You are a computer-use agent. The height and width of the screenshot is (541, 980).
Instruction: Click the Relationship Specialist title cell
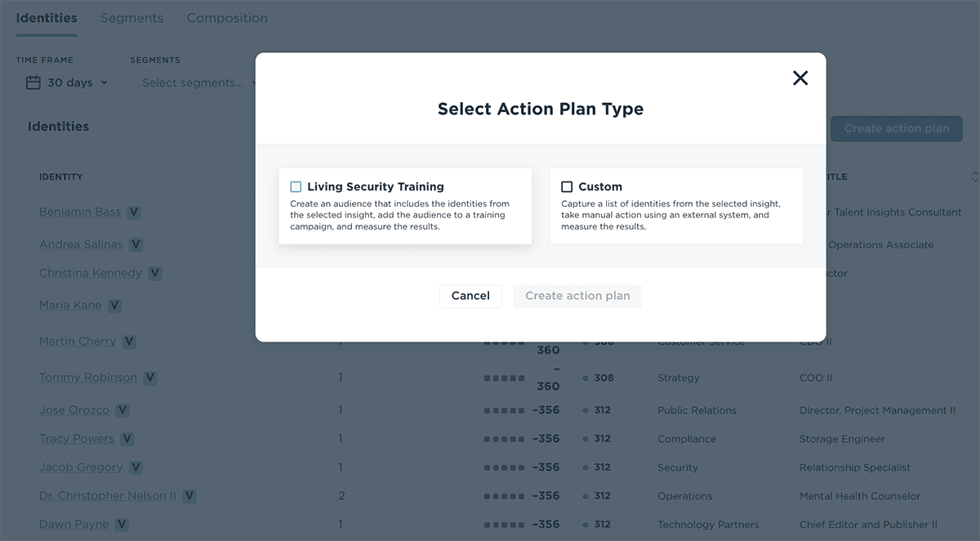[855, 467]
